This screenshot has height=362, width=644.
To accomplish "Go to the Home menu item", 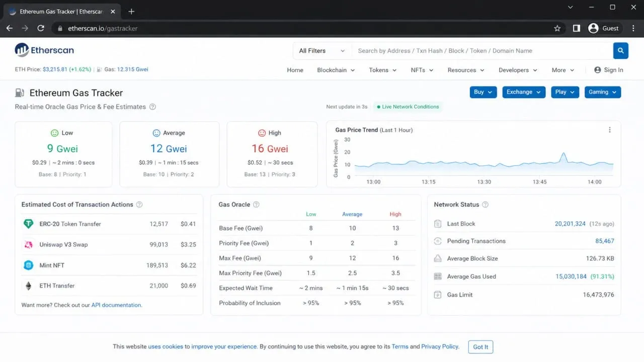I will pyautogui.click(x=295, y=70).
